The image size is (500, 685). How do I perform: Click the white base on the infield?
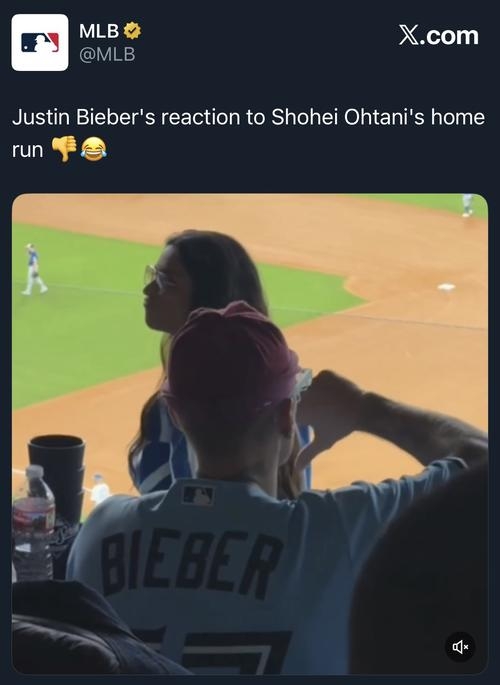(x=446, y=287)
